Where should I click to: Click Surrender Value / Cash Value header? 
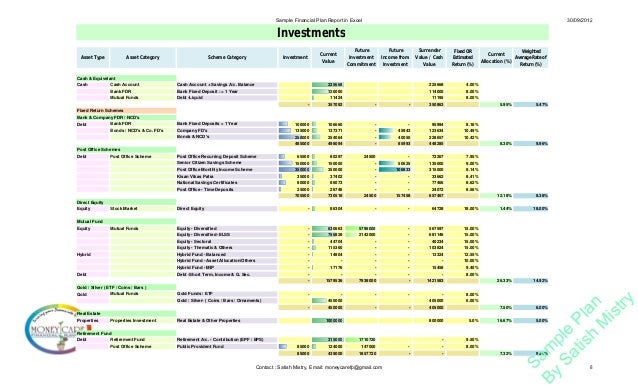(x=429, y=57)
